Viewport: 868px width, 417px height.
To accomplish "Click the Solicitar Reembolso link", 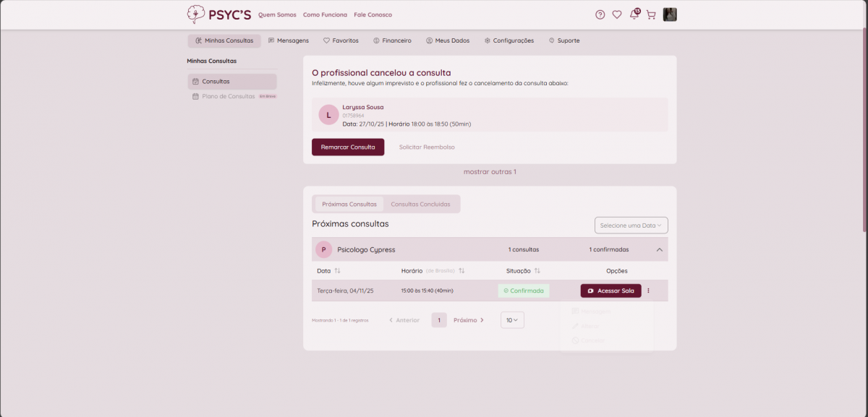I will point(427,147).
